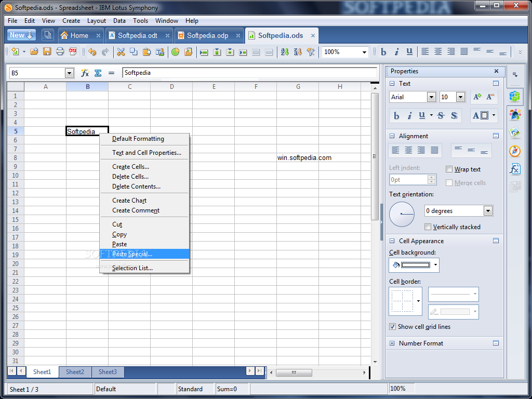The image size is (532, 399).
Task: Click the Open file folder icon in toolbar
Action: [34, 51]
